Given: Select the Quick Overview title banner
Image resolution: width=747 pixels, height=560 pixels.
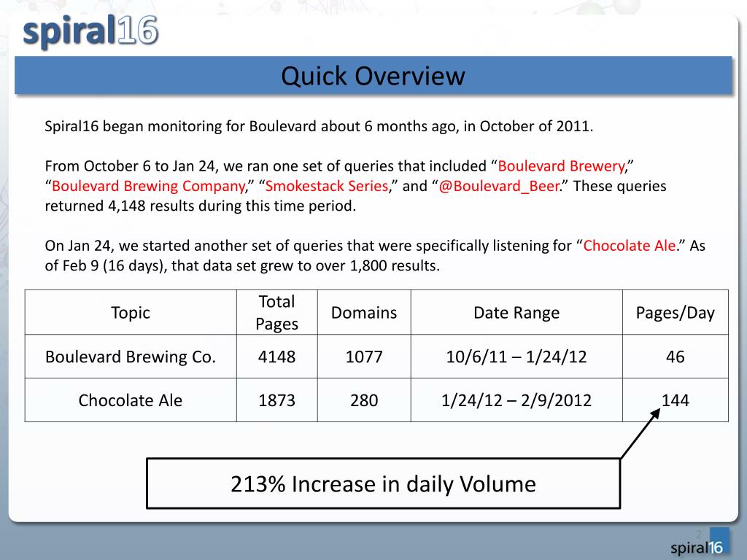Looking at the screenshot, I should click(373, 75).
